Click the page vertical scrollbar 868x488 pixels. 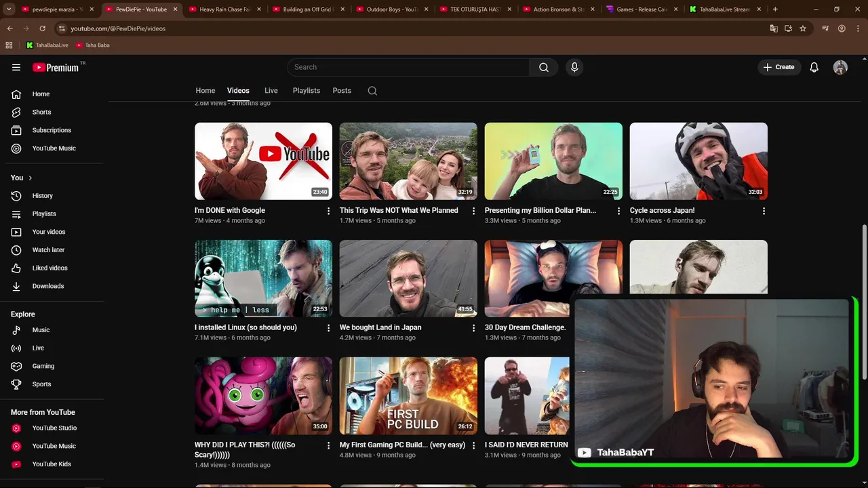coord(864,303)
